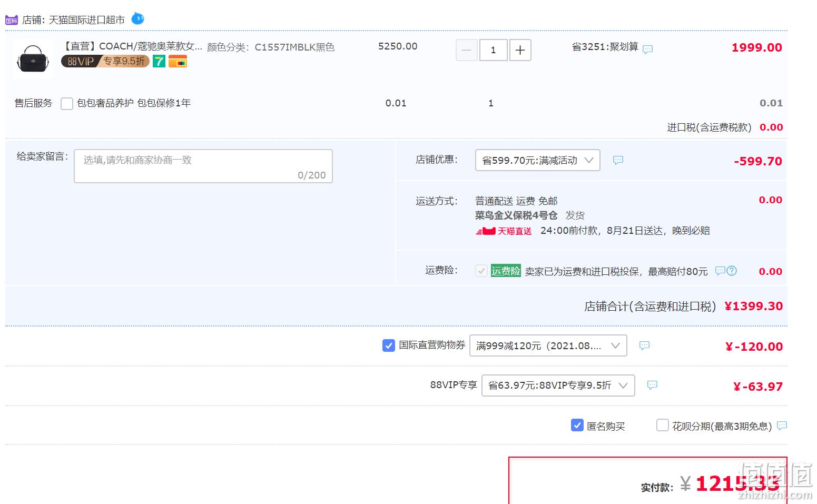Screen dimensions: 817x504
Task: Click the ¥-63.97 88VIP discount amount
Action: click(x=758, y=387)
